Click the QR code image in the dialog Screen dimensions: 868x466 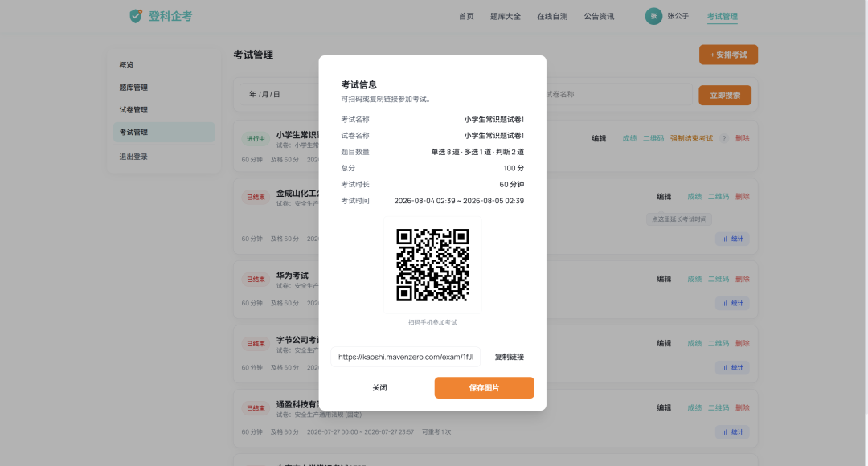tap(432, 265)
